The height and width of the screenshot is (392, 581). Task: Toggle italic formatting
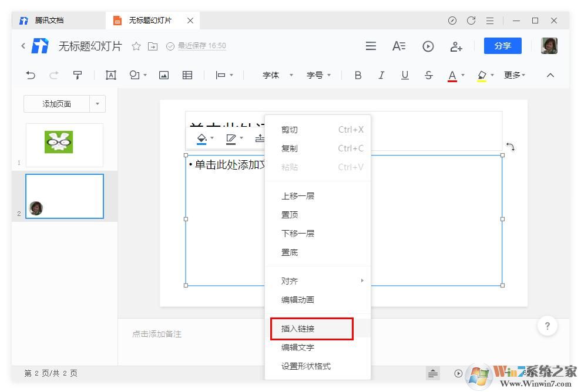pyautogui.click(x=381, y=75)
